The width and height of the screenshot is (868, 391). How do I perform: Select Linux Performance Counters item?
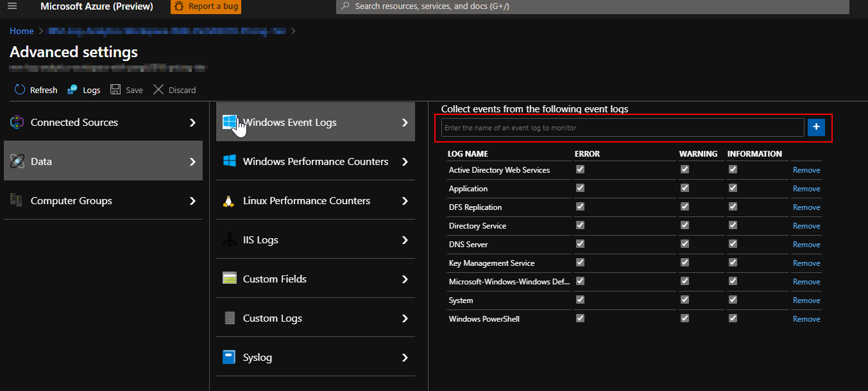pyautogui.click(x=316, y=200)
